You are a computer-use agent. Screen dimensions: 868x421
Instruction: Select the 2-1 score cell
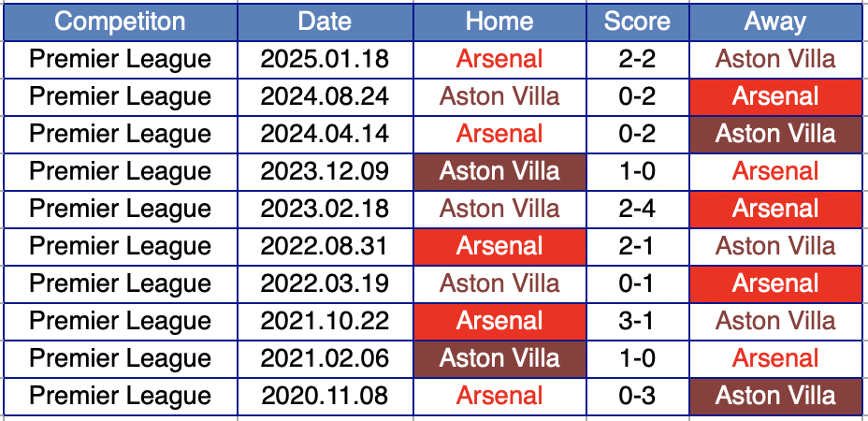click(x=637, y=246)
